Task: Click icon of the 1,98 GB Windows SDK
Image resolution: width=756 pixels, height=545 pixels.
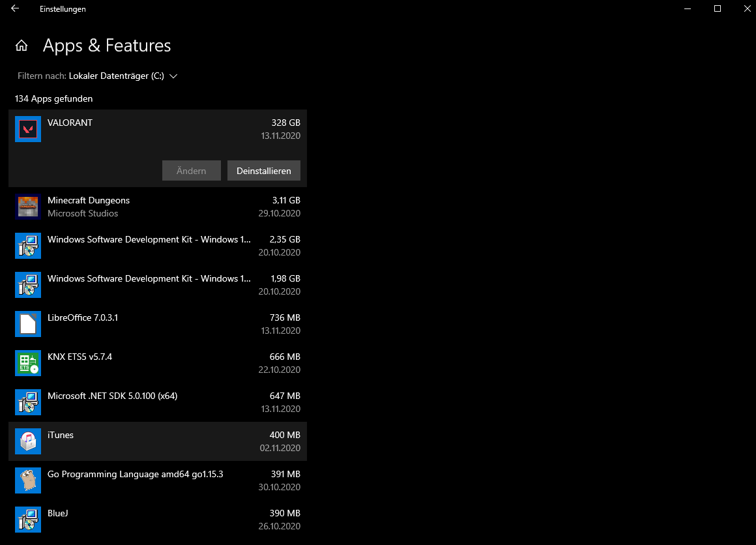Action: [28, 285]
